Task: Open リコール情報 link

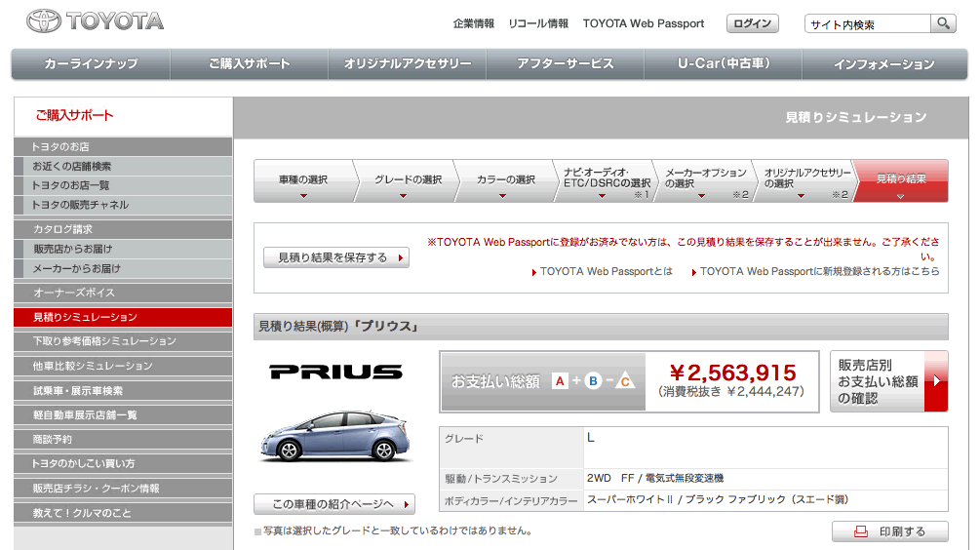Action: point(538,23)
